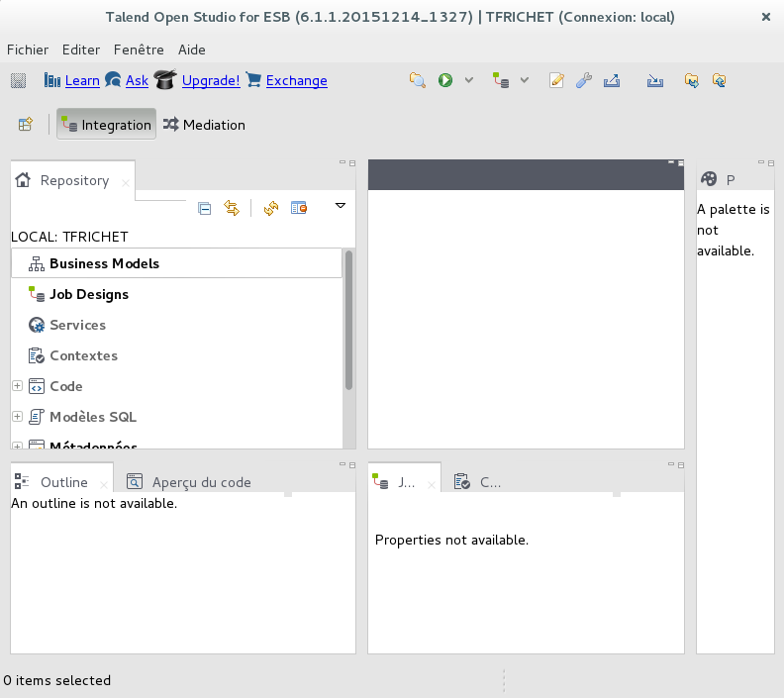Screen dimensions: 784x698
Task: Expand the Modèles SQL tree node
Action: pyautogui.click(x=17, y=417)
